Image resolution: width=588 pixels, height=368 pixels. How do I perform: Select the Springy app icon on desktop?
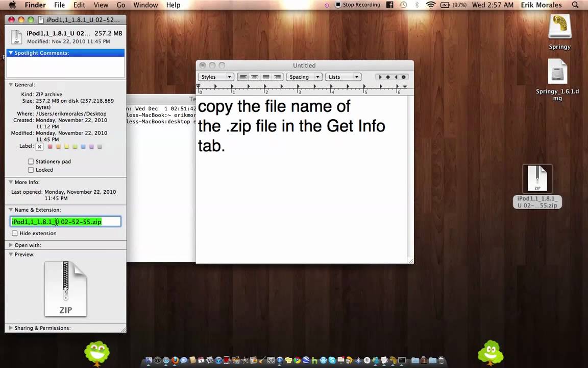coord(559,26)
